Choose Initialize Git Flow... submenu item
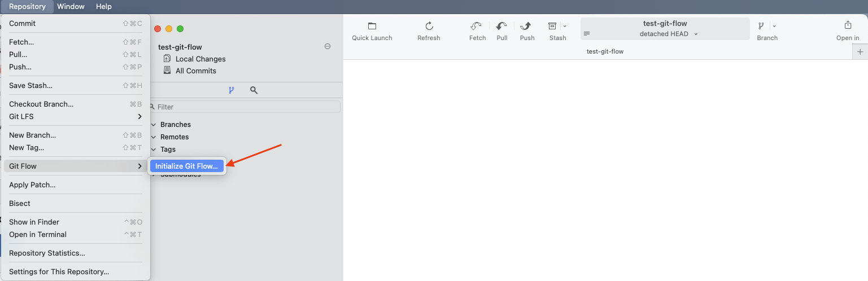Viewport: 868px width, 281px height. coord(187,166)
